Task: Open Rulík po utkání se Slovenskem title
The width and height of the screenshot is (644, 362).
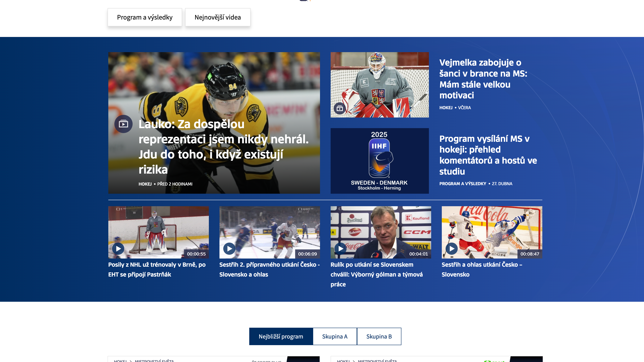Action: point(377,274)
